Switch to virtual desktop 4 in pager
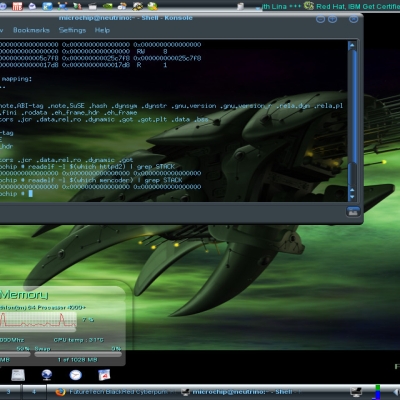 tap(34, 392)
